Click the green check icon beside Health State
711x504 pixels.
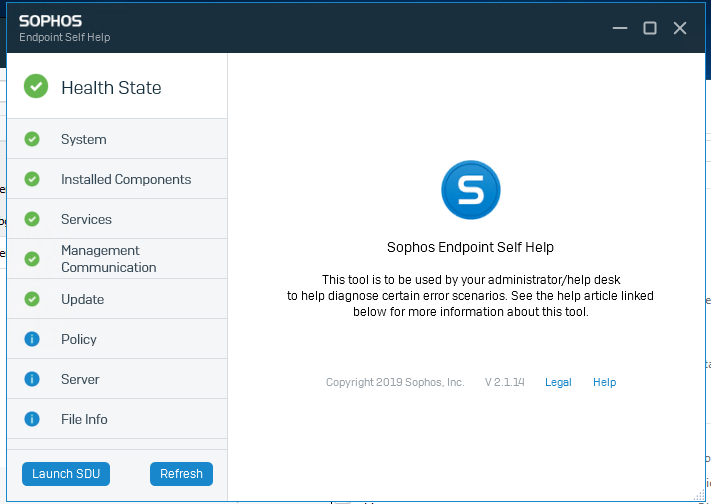(36, 86)
